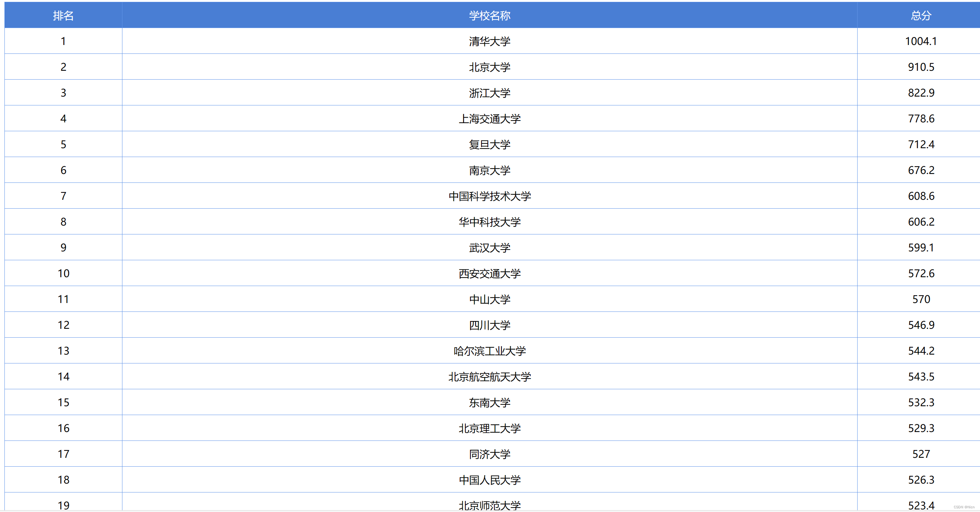Viewport: 980px width, 512px height.
Task: Click score 1004.1 in 总分 column
Action: (x=921, y=41)
